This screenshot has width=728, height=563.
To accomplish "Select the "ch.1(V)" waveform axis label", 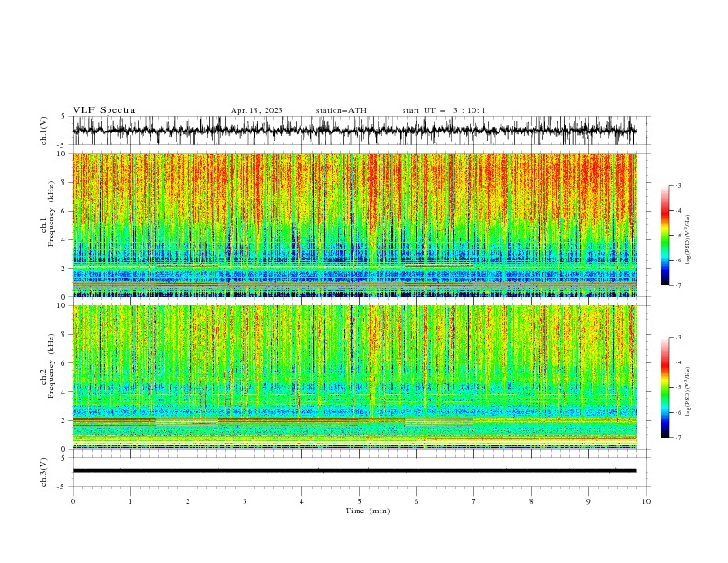I will click(44, 131).
